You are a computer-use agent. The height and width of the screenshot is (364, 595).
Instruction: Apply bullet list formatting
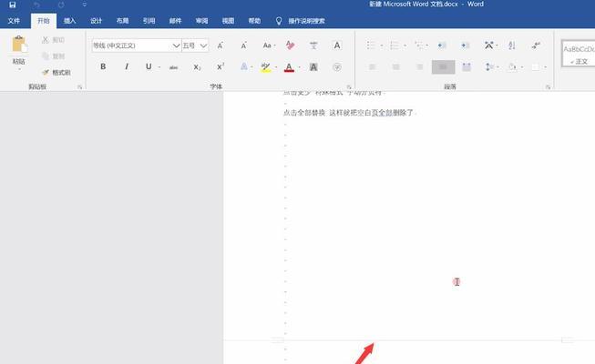[371, 45]
